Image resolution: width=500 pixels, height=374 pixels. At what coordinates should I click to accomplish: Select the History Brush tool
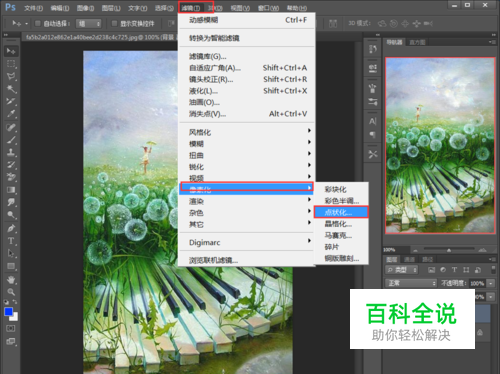click(x=11, y=165)
